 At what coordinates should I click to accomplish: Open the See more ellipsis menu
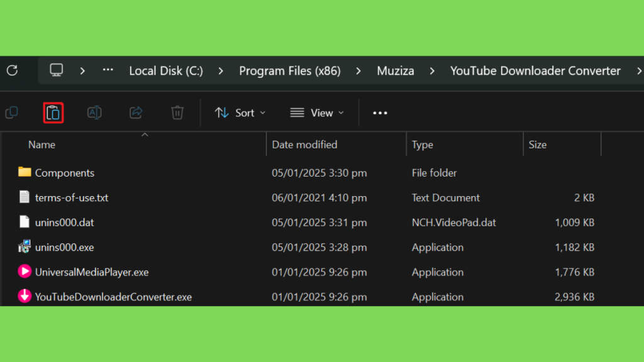[380, 113]
